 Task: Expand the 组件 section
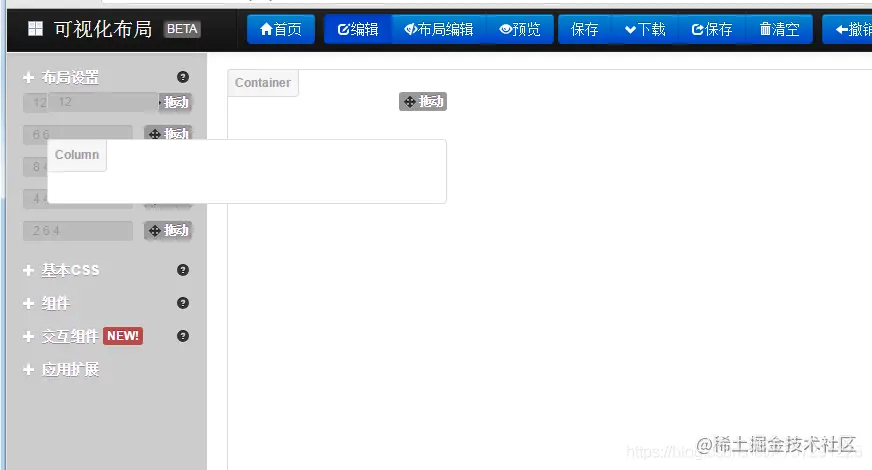click(47, 303)
